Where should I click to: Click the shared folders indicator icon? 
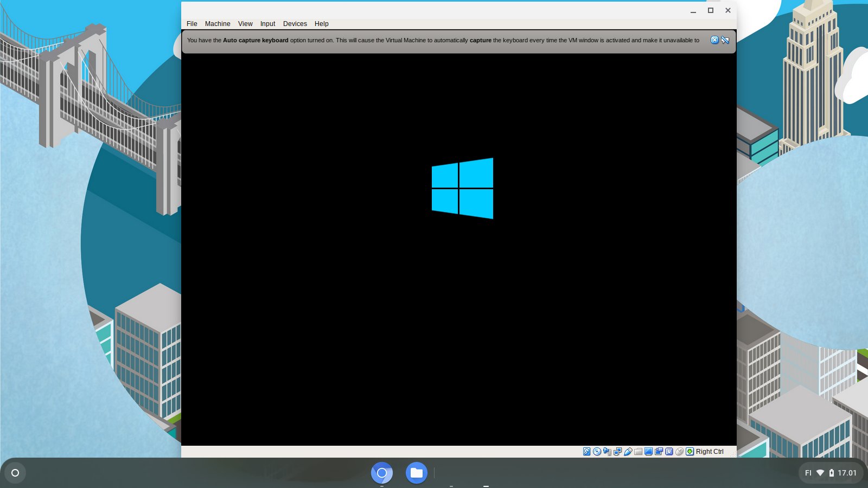639,451
